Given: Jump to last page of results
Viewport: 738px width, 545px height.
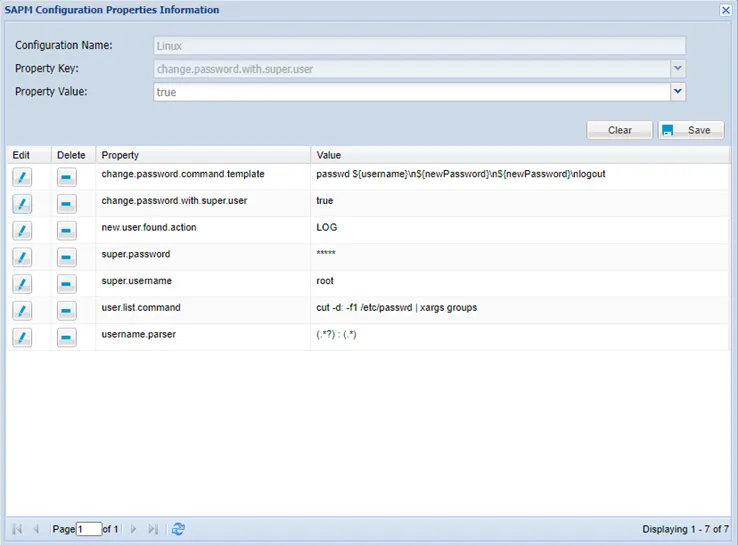Looking at the screenshot, I should tap(153, 529).
